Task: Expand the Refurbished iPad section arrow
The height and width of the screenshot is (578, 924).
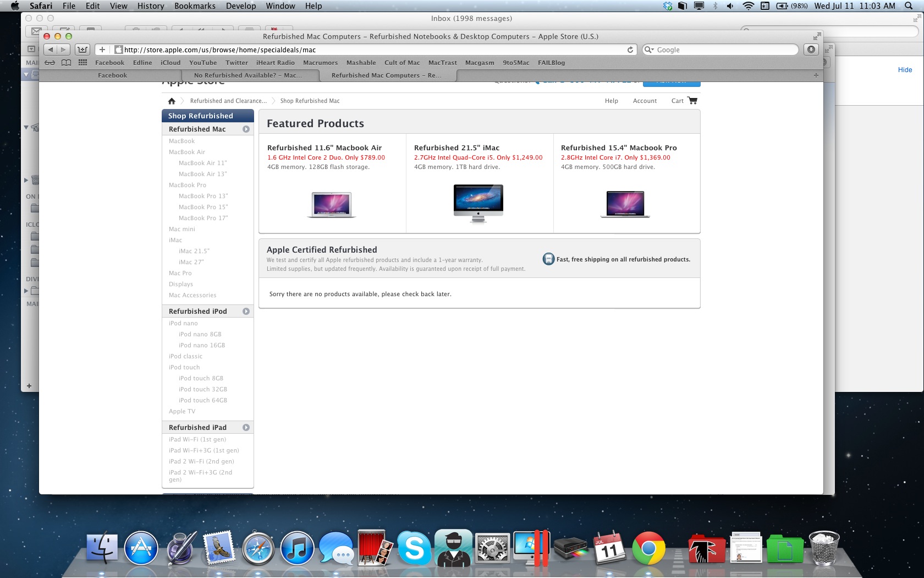Action: tap(246, 427)
